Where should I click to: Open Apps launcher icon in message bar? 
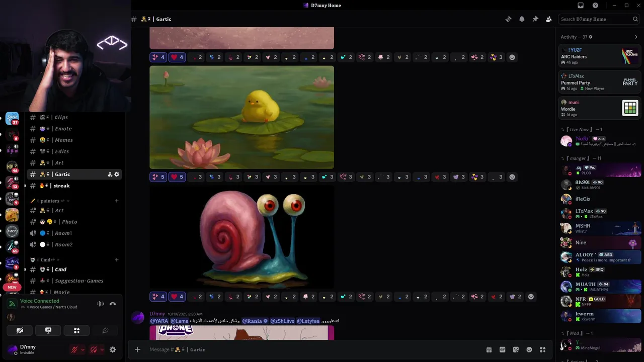[543, 349]
